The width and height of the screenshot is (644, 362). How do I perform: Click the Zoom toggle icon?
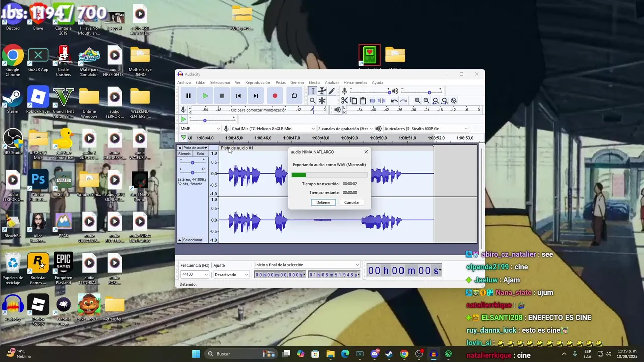[x=454, y=101]
